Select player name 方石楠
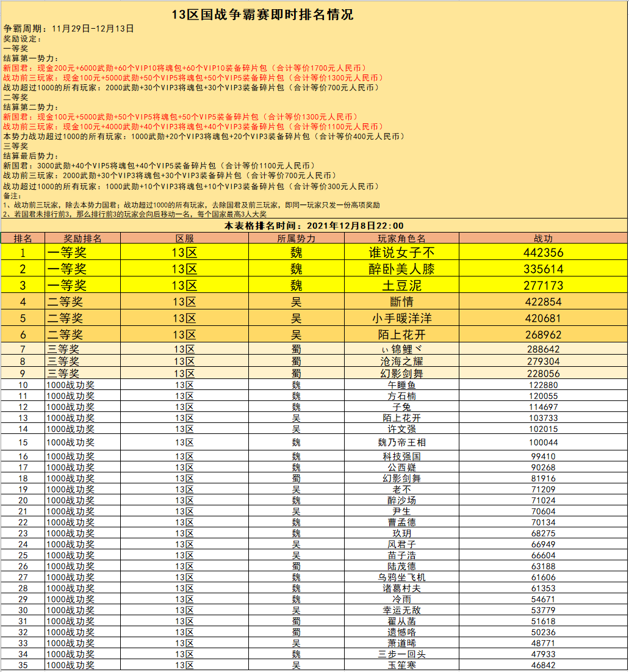Screen dimensions: 629x672 click(x=402, y=396)
